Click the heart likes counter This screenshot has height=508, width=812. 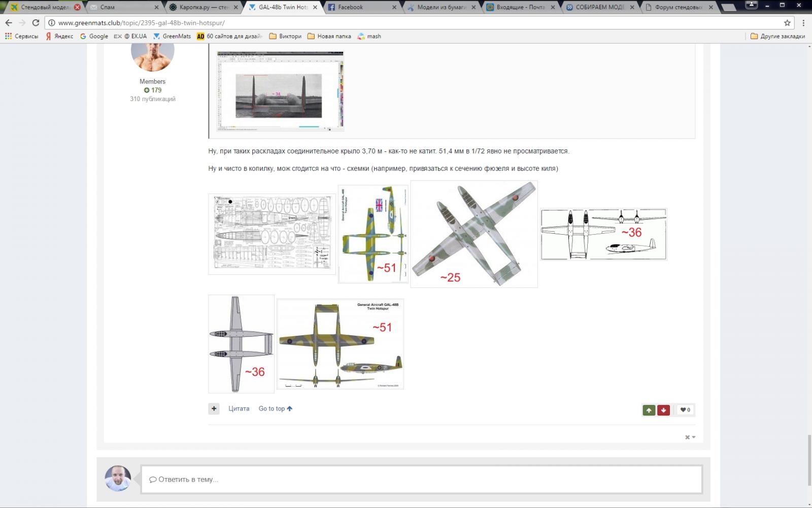[x=685, y=410]
